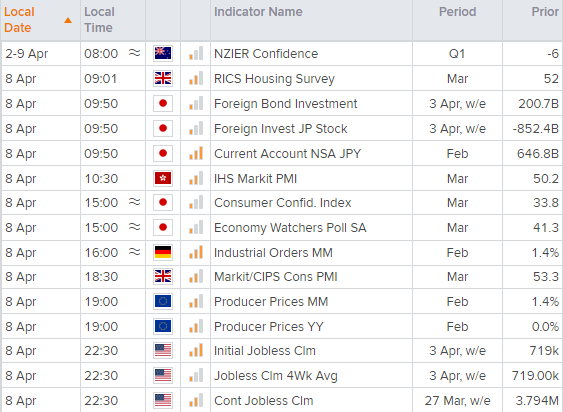Click the UK flag beside RICS Housing Survey
This screenshot has width=563, height=412.
click(x=163, y=78)
